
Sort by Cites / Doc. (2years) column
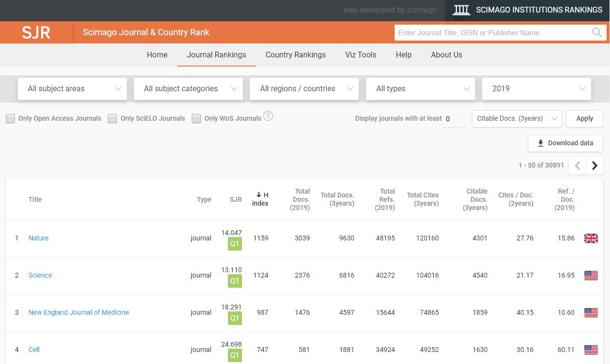[516, 199]
